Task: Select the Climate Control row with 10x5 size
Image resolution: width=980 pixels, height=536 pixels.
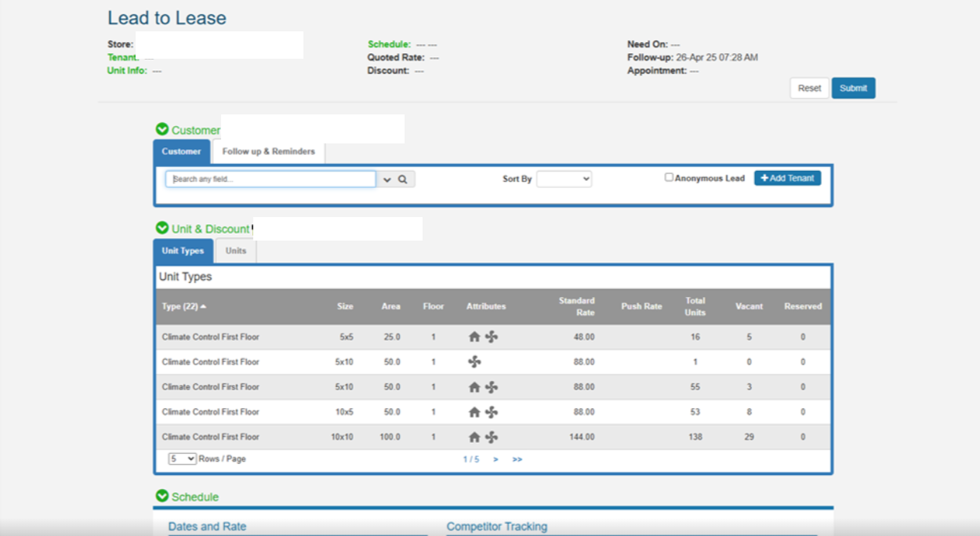Action: pos(492,412)
